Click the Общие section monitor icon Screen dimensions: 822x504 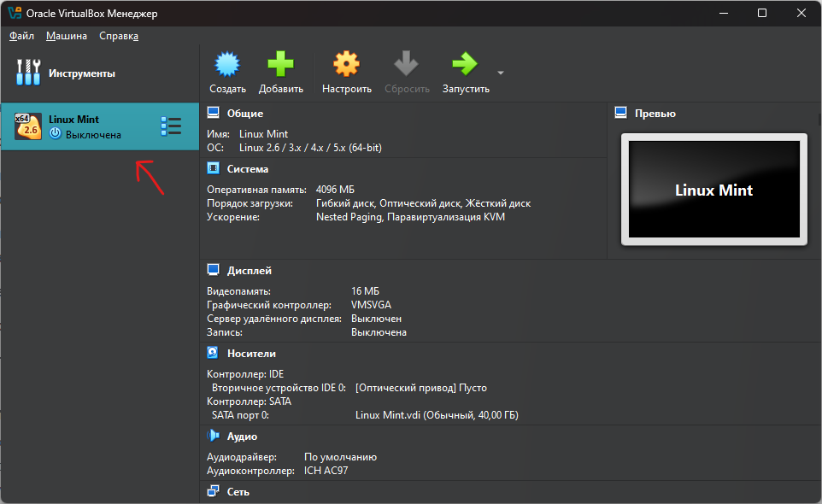214,113
